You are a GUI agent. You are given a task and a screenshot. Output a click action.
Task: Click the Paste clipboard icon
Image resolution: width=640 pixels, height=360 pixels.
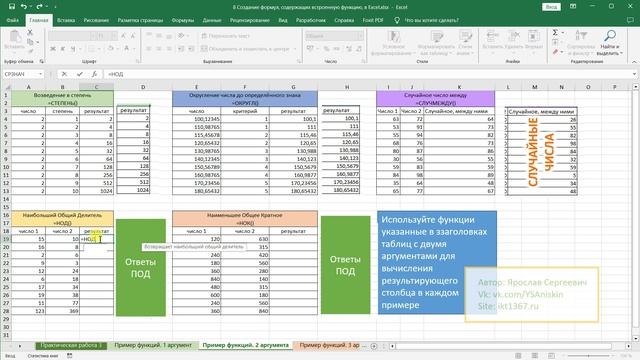[x=15, y=37]
